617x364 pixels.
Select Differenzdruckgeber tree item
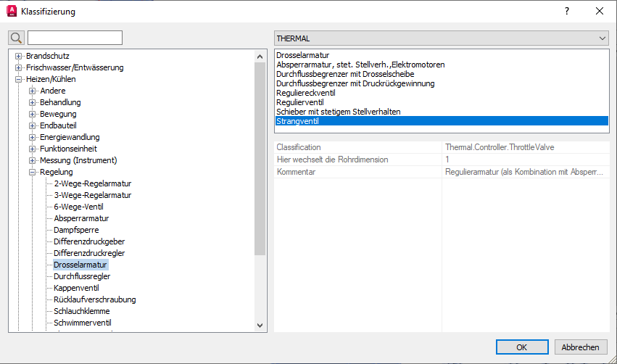(89, 241)
